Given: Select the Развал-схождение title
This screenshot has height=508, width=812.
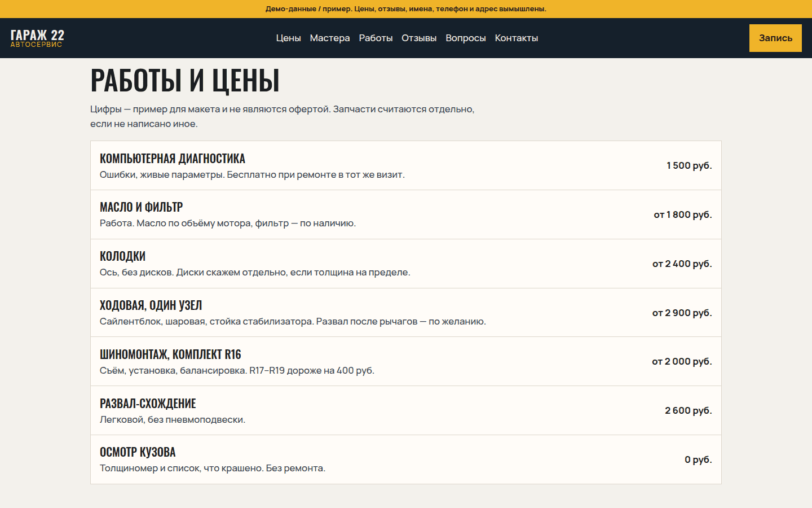Looking at the screenshot, I should [x=148, y=404].
